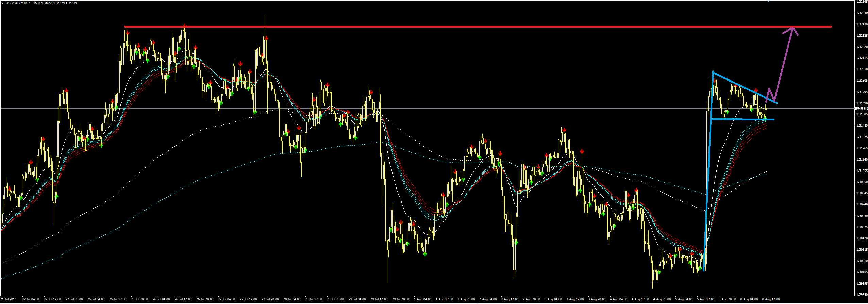This screenshot has height=304, width=868.
Task: Click the 1.32010 price scale label
Action: click(x=861, y=69)
